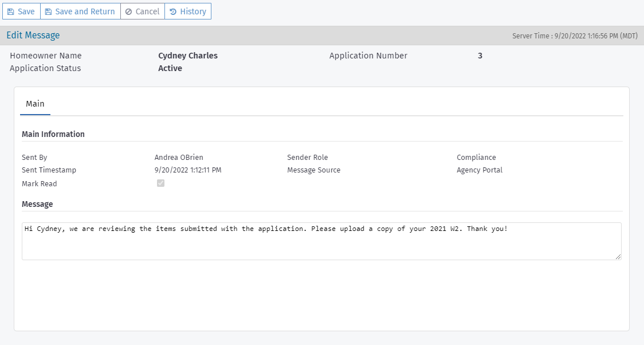Open History via its clock icon

(x=173, y=11)
